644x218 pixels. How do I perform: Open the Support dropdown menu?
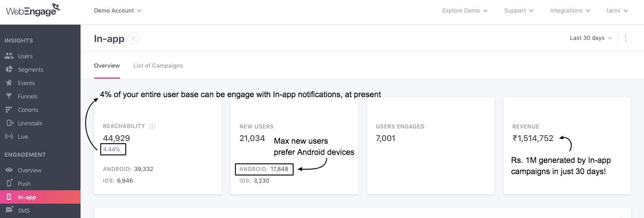pyautogui.click(x=519, y=10)
